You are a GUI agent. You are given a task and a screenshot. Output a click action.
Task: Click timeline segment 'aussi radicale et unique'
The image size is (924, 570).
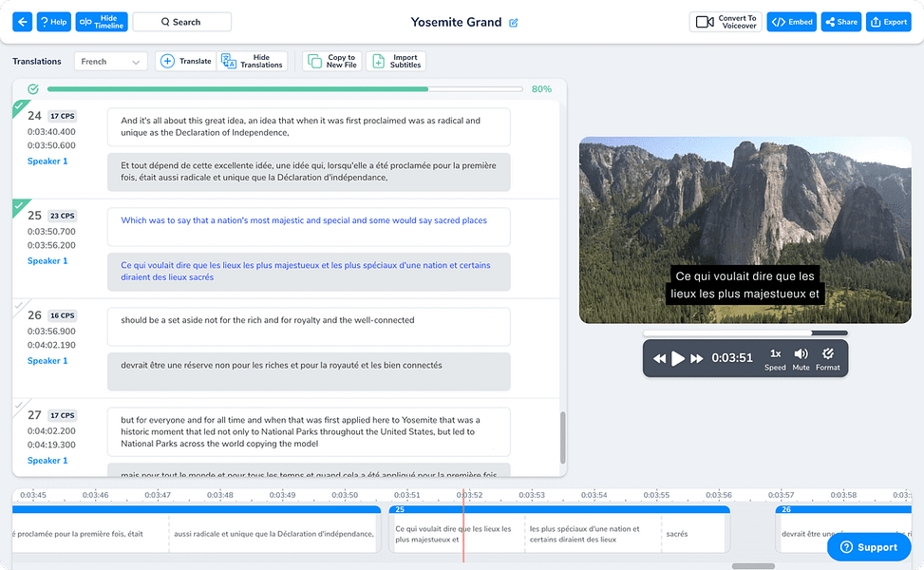click(274, 534)
